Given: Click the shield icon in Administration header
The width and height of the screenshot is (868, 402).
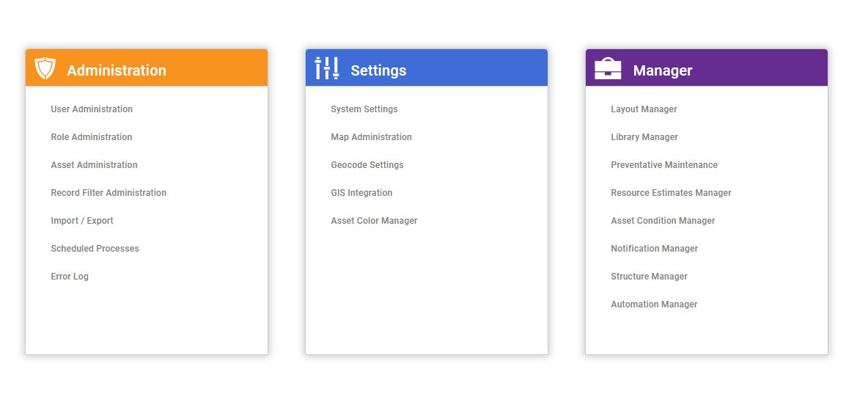Looking at the screenshot, I should click(x=45, y=69).
